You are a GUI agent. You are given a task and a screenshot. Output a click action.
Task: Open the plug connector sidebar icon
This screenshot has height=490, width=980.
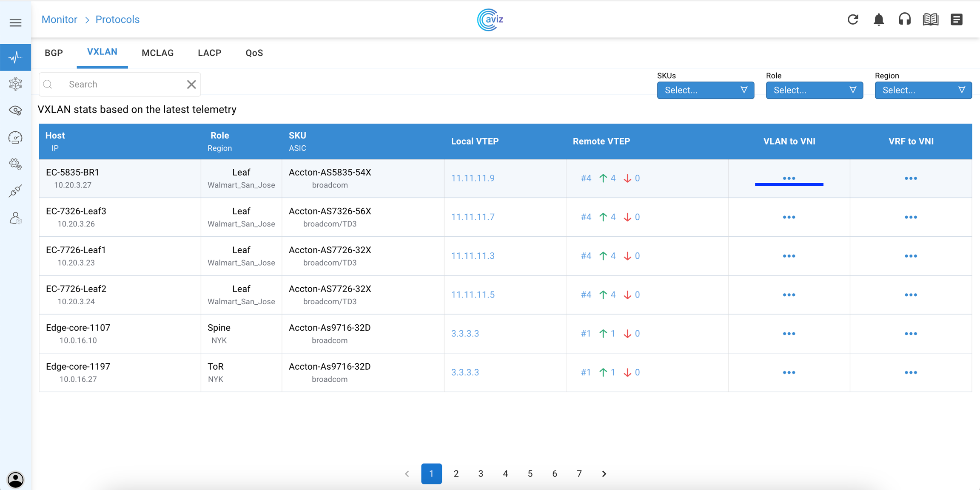click(x=15, y=191)
